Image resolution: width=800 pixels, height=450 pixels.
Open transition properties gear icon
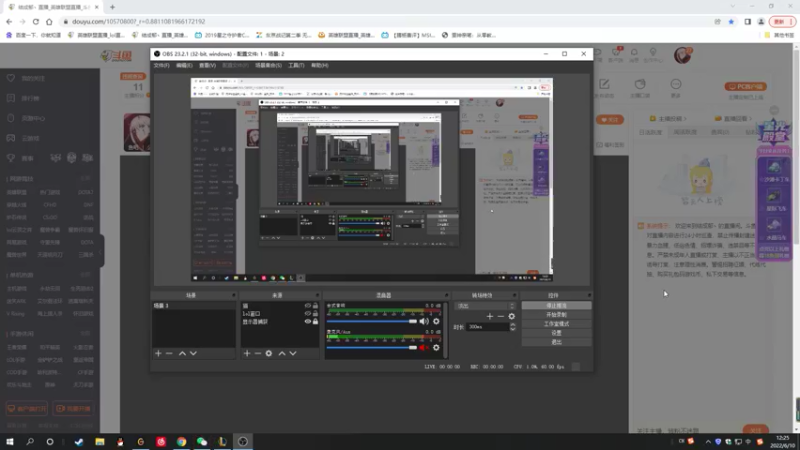coord(512,316)
